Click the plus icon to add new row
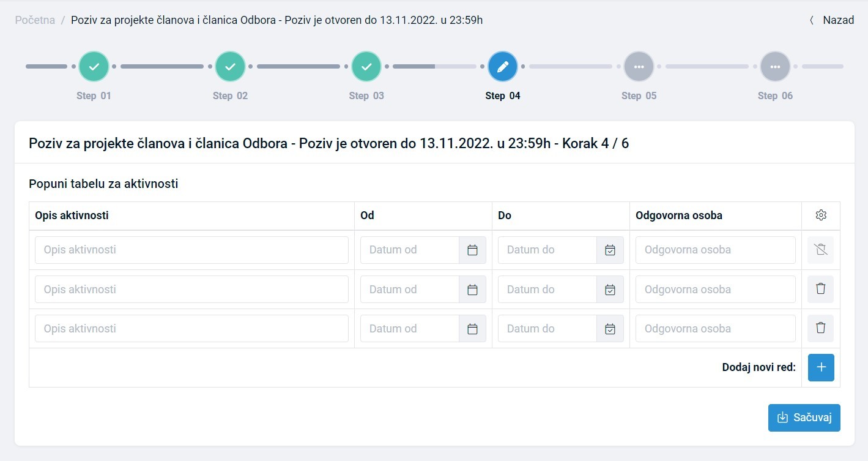 (821, 367)
